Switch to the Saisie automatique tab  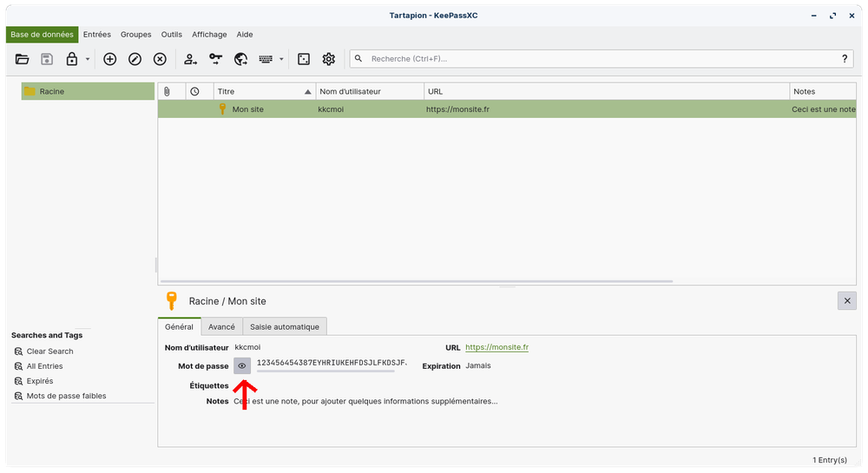point(285,326)
